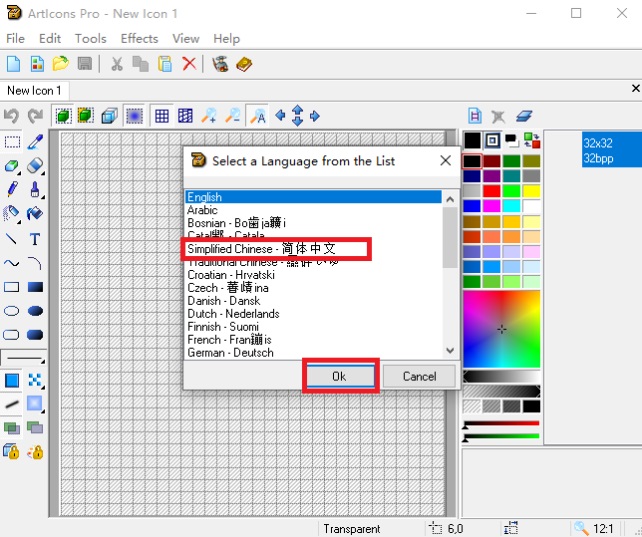Click the Cut scissors icon
Image resolution: width=642 pixels, height=537 pixels.
click(117, 64)
